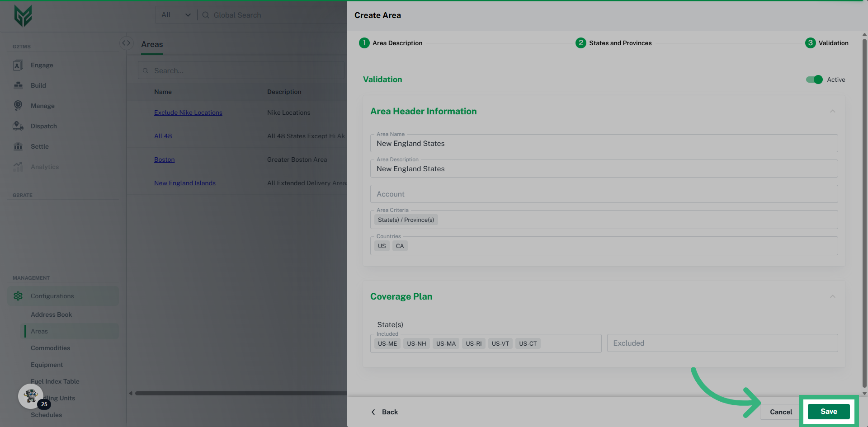Save the new area
The height and width of the screenshot is (427, 868).
(x=828, y=412)
